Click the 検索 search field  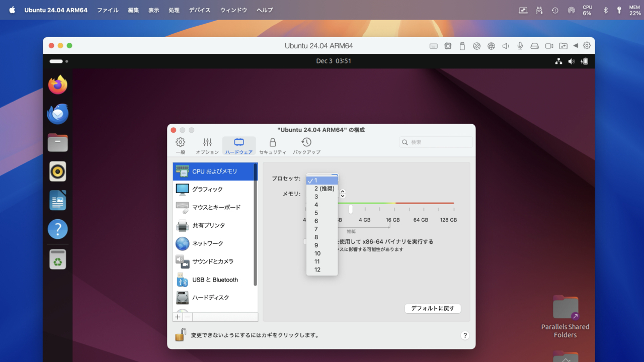pyautogui.click(x=436, y=142)
